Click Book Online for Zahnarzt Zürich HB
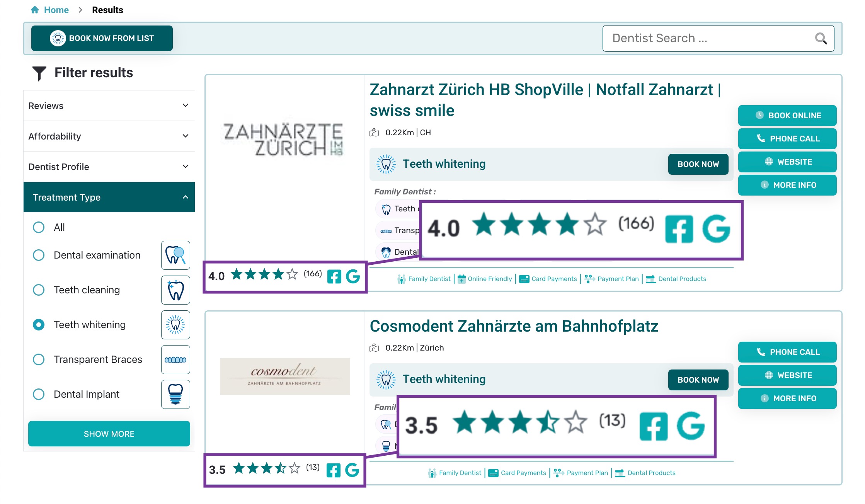 (x=787, y=116)
